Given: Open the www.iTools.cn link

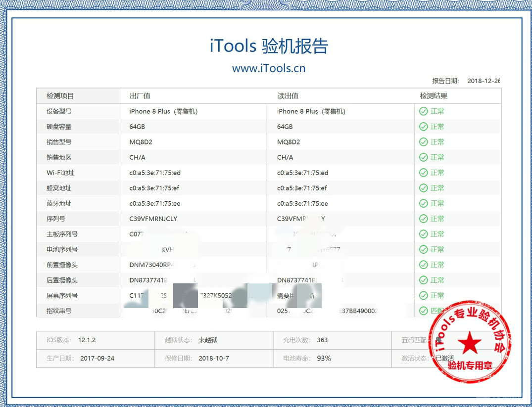Looking at the screenshot, I should tap(269, 68).
